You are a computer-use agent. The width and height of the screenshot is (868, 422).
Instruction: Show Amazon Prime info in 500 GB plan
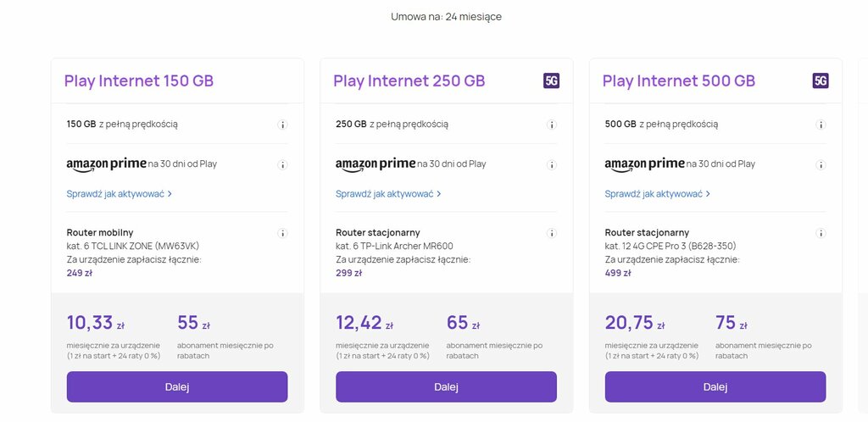pyautogui.click(x=821, y=165)
